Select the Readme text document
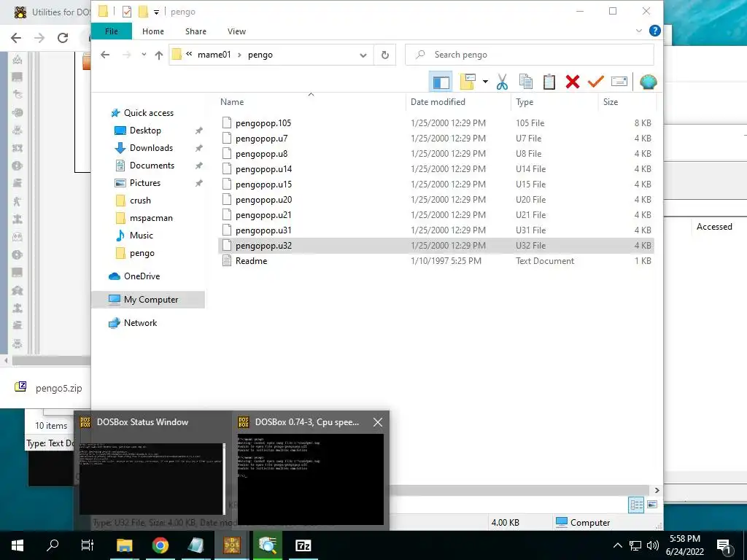Image resolution: width=747 pixels, height=560 pixels. click(251, 261)
